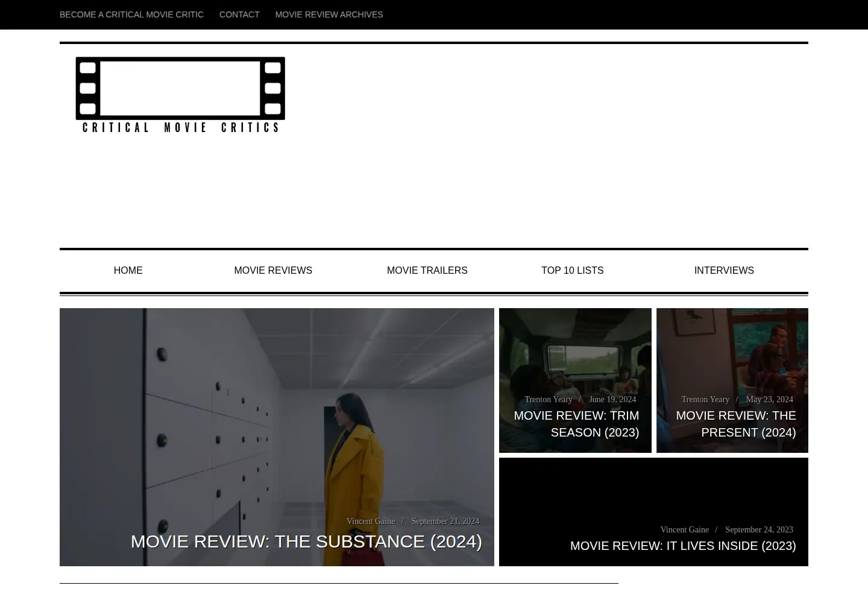Read Movie Review: The Substance (2024)
Image resolution: width=868 pixels, height=603 pixels.
pyautogui.click(x=306, y=541)
